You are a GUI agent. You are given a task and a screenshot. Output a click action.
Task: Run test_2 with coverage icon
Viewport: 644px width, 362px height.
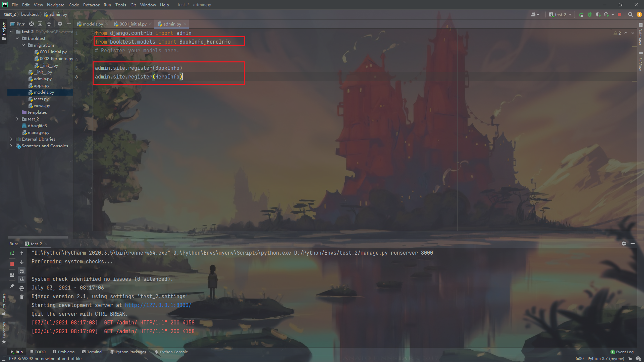[598, 14]
